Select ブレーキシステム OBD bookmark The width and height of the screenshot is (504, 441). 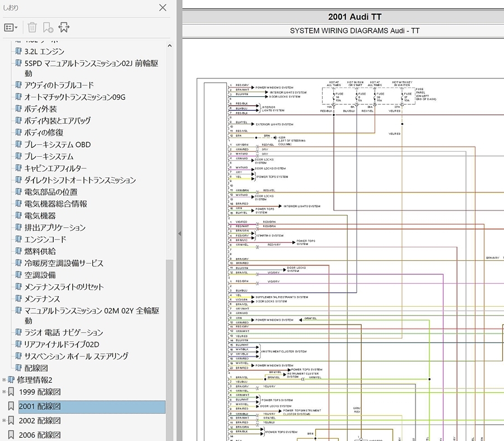click(x=58, y=144)
